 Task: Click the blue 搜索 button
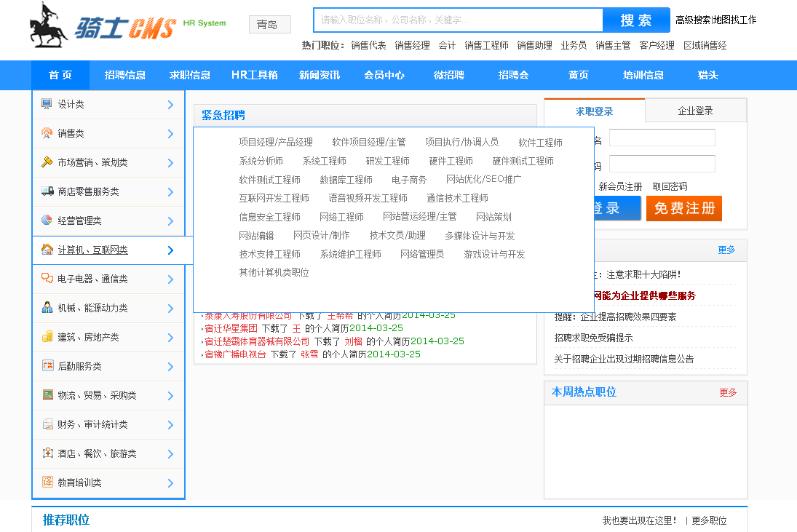tap(635, 20)
